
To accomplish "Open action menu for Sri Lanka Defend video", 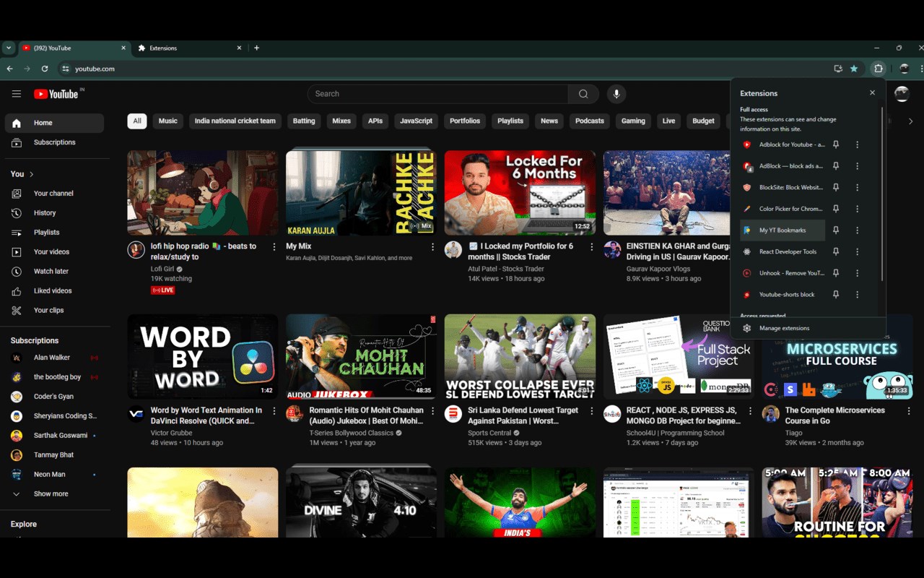I will [x=592, y=411].
